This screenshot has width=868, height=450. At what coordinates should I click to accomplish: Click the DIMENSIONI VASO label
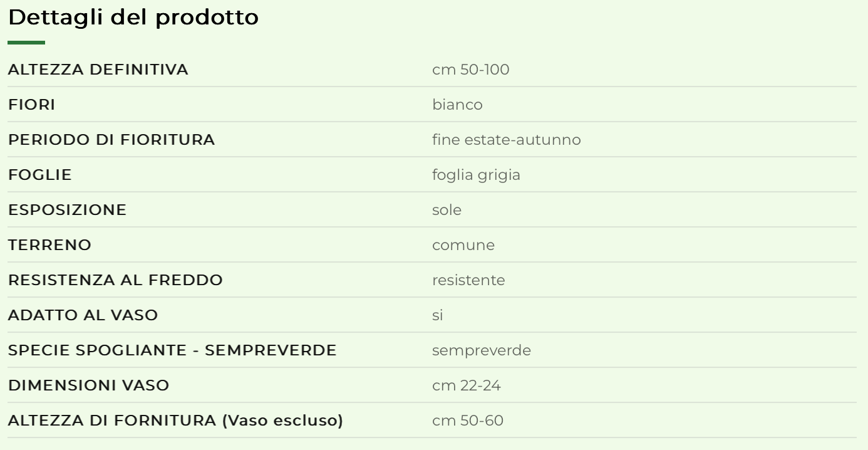tap(88, 385)
